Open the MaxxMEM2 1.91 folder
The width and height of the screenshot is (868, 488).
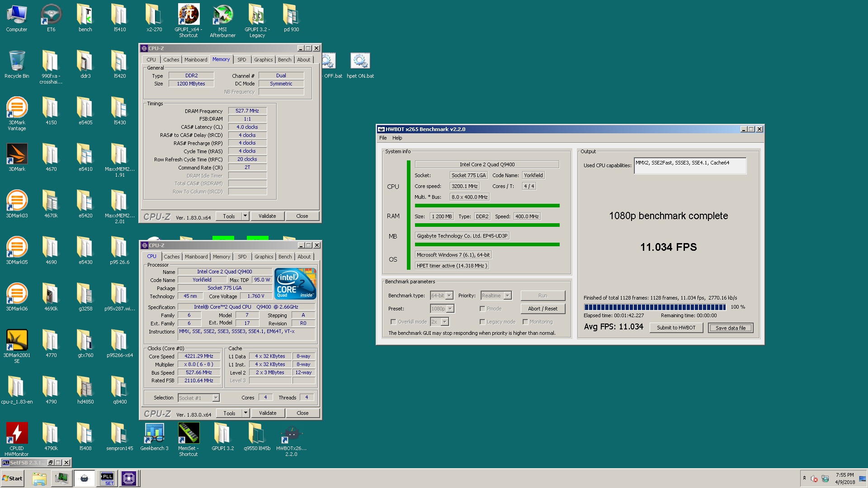pos(120,160)
